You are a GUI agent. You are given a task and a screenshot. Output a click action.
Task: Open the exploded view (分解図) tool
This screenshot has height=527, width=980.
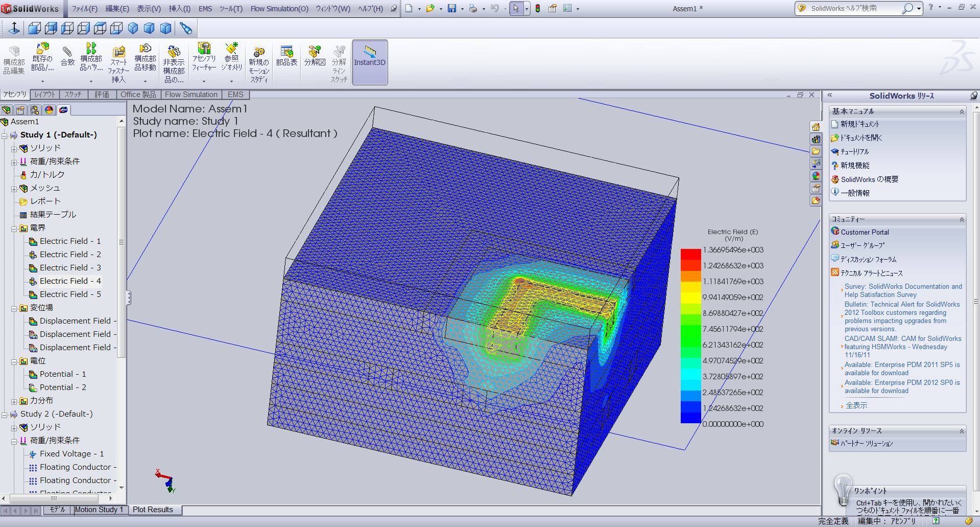coord(315,56)
